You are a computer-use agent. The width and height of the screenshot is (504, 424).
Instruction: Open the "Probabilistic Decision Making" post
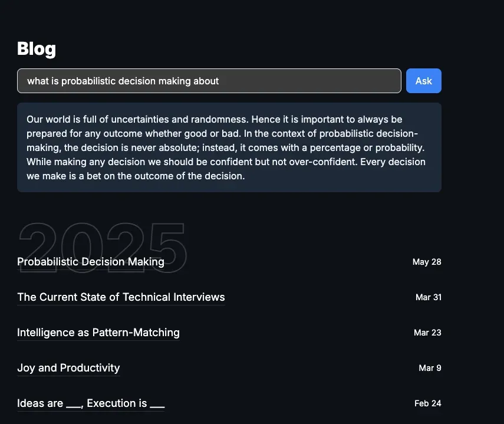tap(90, 262)
